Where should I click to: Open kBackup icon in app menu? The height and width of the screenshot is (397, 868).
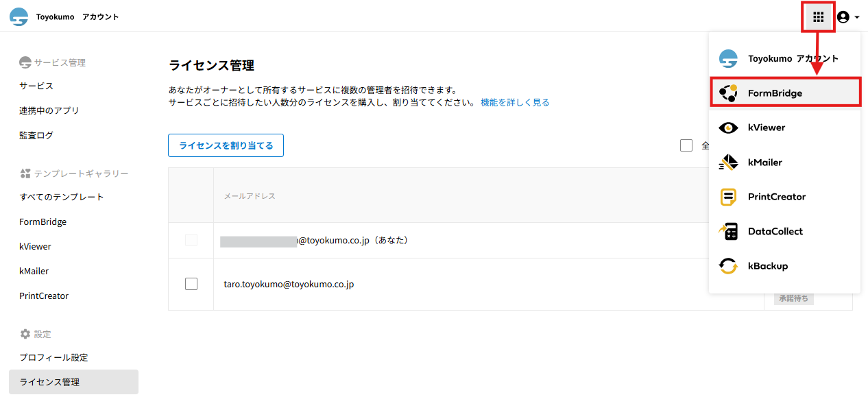coord(728,266)
